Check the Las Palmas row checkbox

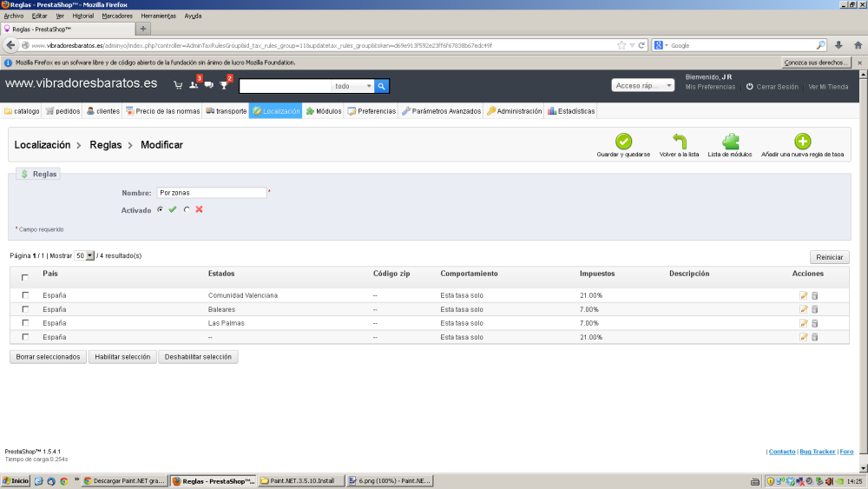coord(25,323)
